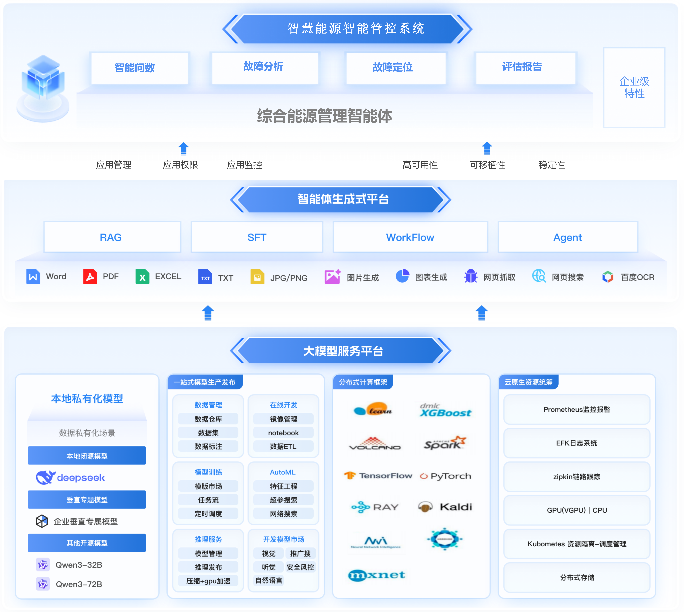The width and height of the screenshot is (684, 616).
Task: Click the TXT file icon
Action: click(x=205, y=277)
